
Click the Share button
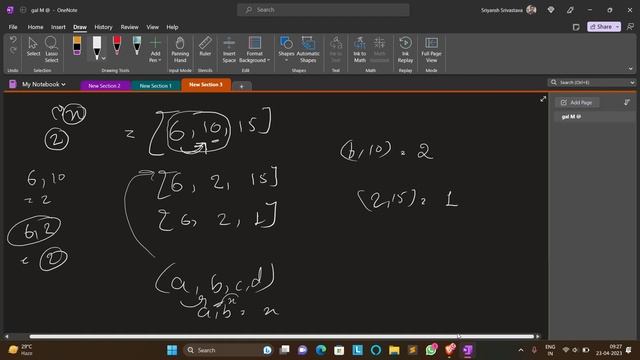(x=601, y=27)
